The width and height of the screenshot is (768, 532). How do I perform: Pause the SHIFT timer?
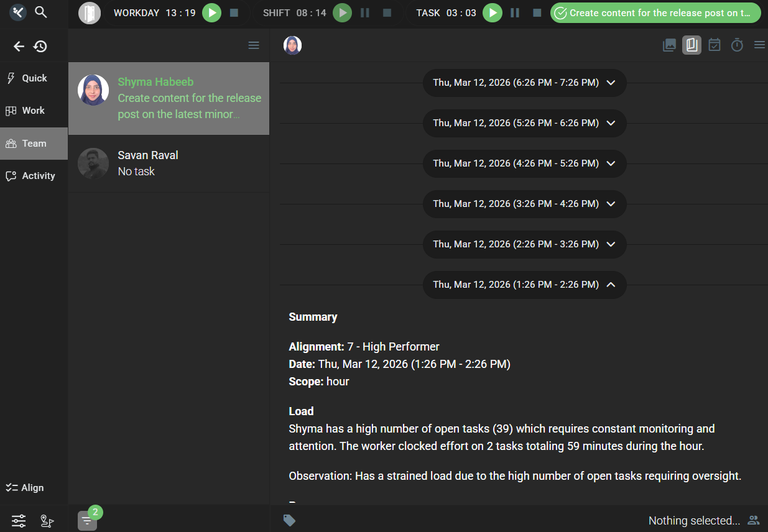[365, 13]
